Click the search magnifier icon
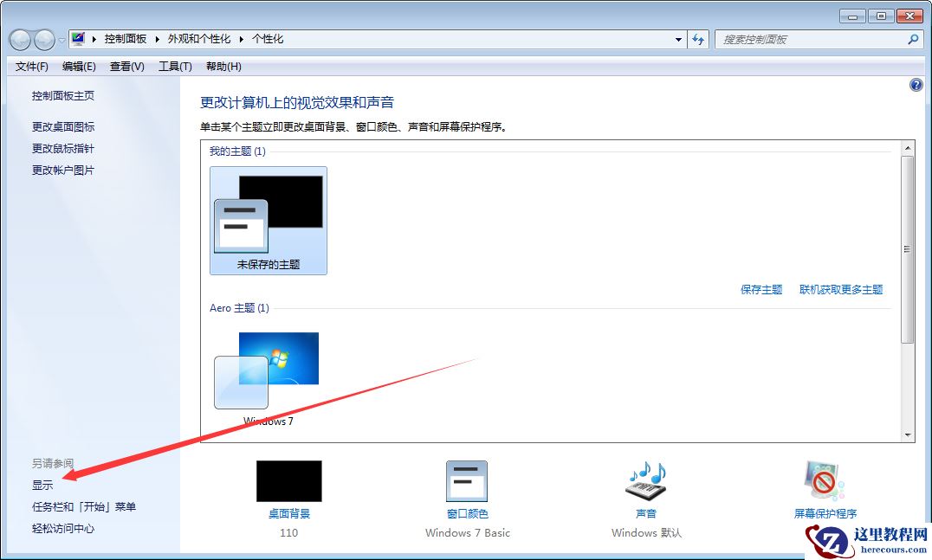This screenshot has width=932, height=560. [x=913, y=39]
